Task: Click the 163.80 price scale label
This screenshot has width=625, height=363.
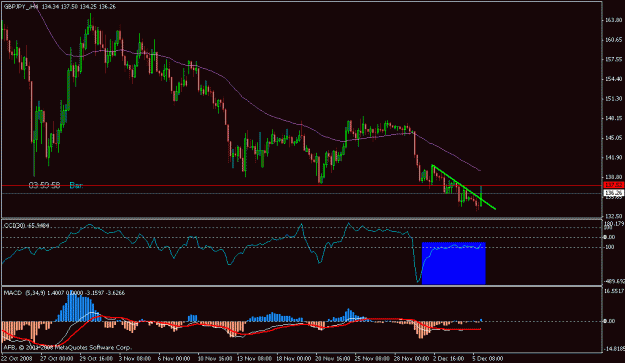Action: (613, 20)
